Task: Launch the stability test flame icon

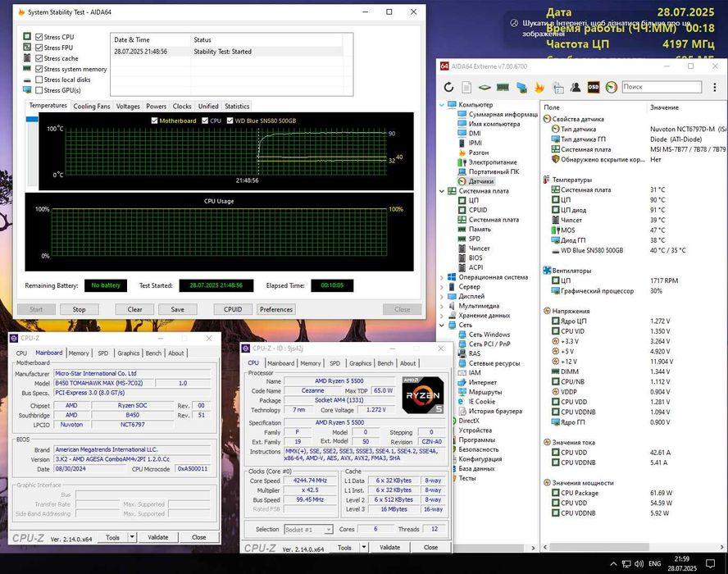Action: [x=539, y=87]
